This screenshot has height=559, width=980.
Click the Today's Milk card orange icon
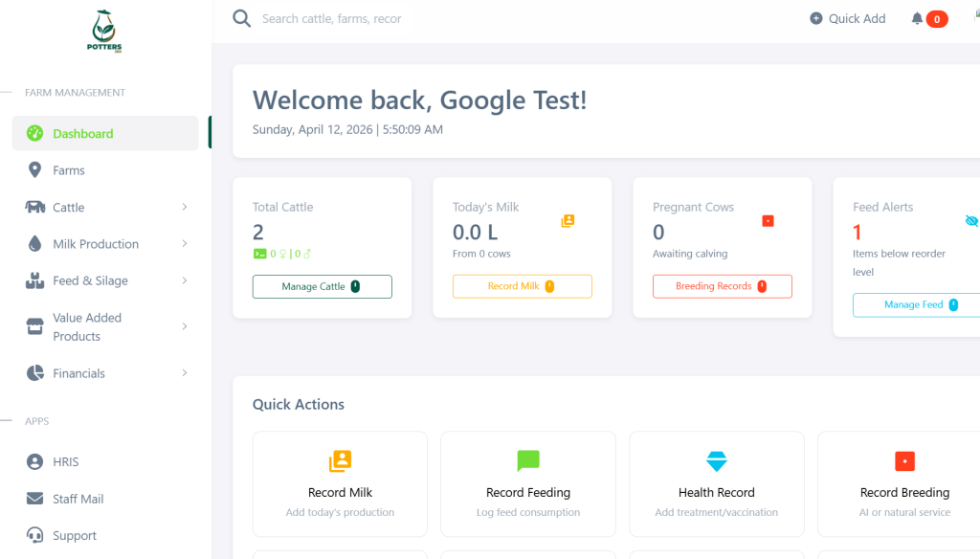tap(568, 221)
